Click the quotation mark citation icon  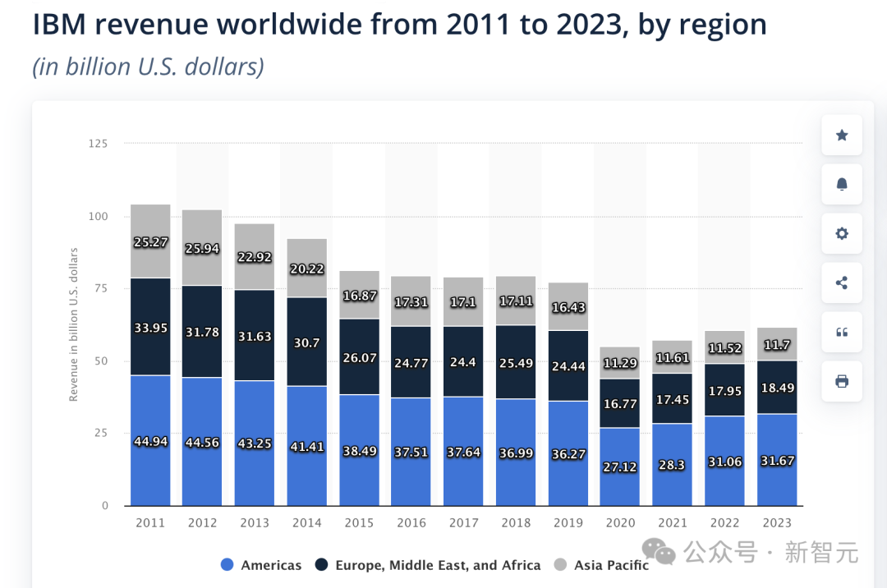(842, 333)
